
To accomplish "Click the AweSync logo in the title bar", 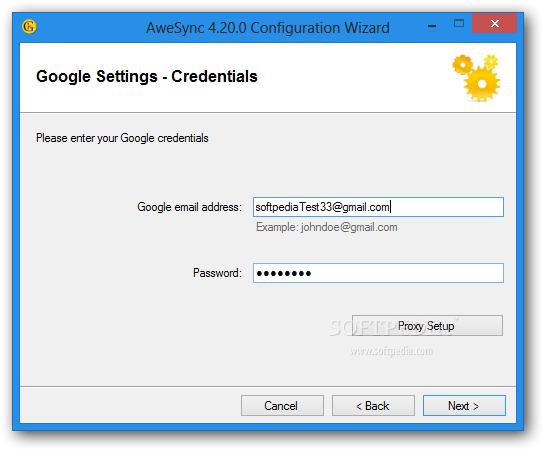I will [x=29, y=27].
